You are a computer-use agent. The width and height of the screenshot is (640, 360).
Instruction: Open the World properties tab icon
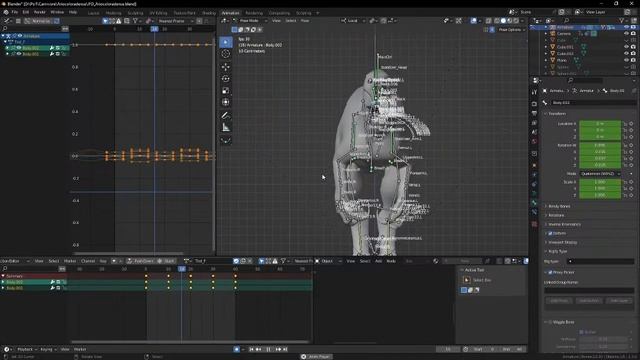[534, 142]
